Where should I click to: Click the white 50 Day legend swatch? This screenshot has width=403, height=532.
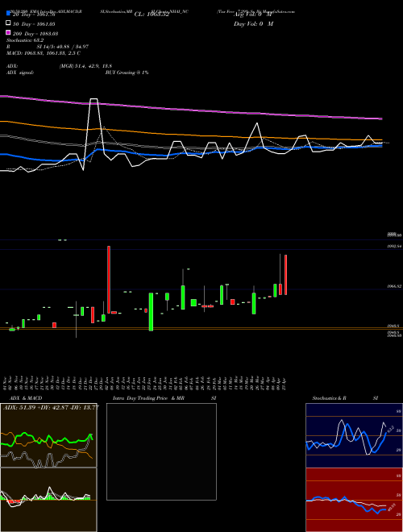pos(8,23)
